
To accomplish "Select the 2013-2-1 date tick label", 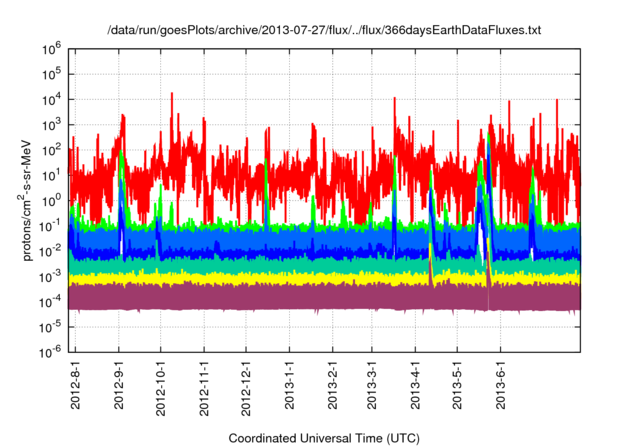I will [x=332, y=387].
